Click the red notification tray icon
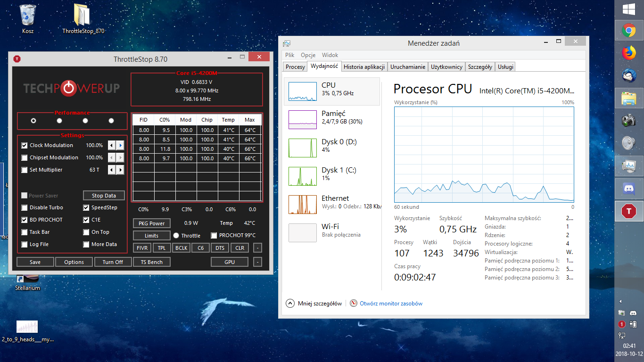This screenshot has width=644, height=362. pos(622,324)
